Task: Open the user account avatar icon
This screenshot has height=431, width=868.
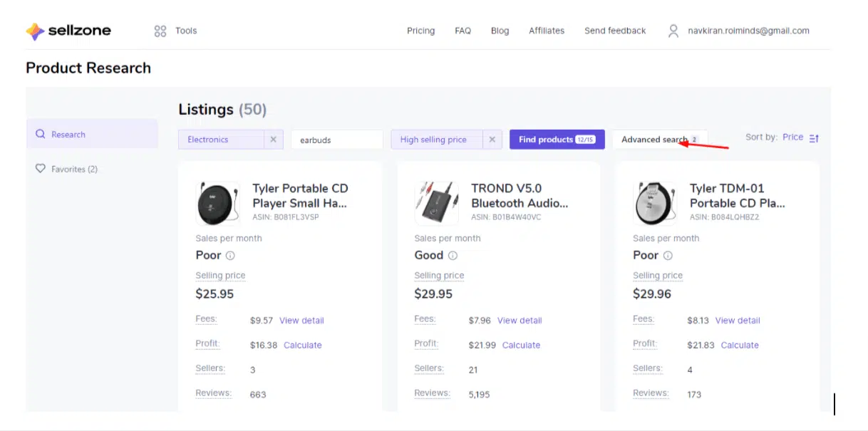Action: (673, 31)
